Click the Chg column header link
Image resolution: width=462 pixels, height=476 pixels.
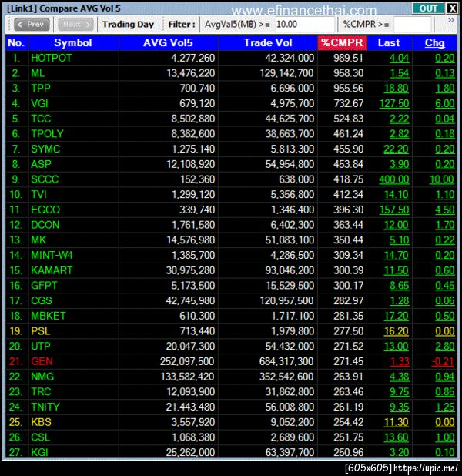[435, 43]
